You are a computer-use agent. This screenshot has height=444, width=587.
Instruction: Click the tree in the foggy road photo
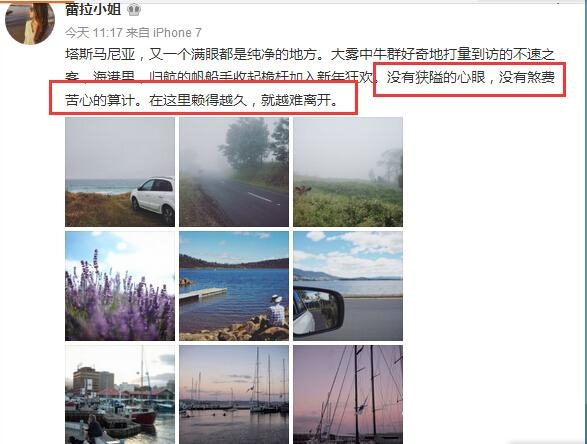(245, 144)
